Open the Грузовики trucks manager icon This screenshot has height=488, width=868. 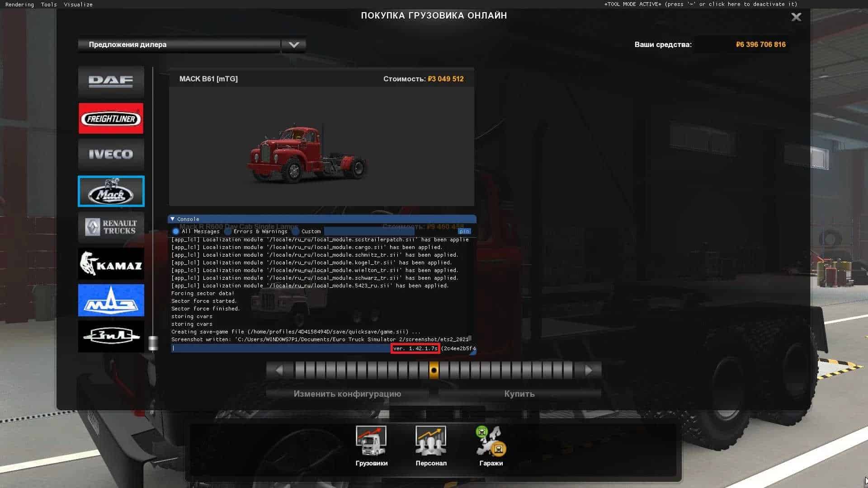[x=371, y=441]
